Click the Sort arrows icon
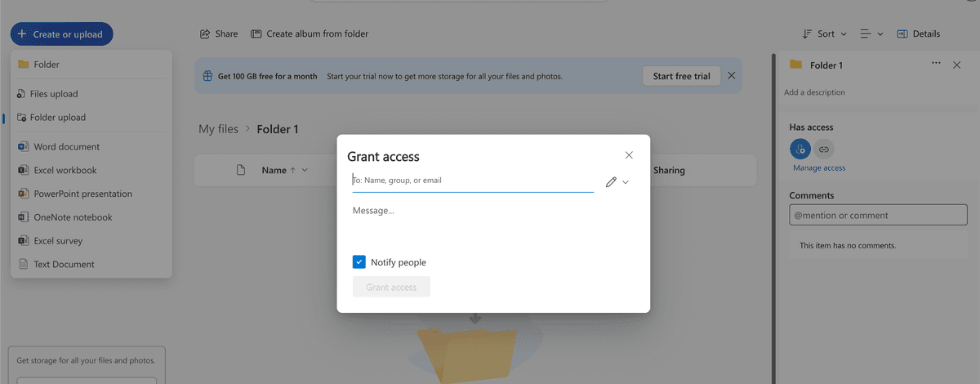 807,34
